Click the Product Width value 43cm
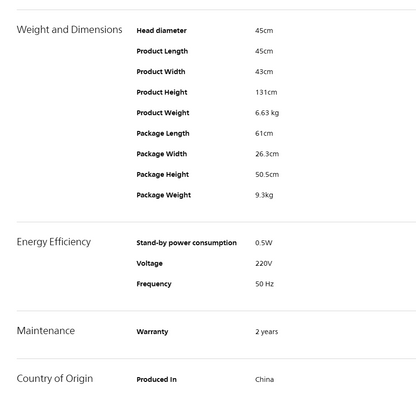416x401 pixels. (264, 72)
